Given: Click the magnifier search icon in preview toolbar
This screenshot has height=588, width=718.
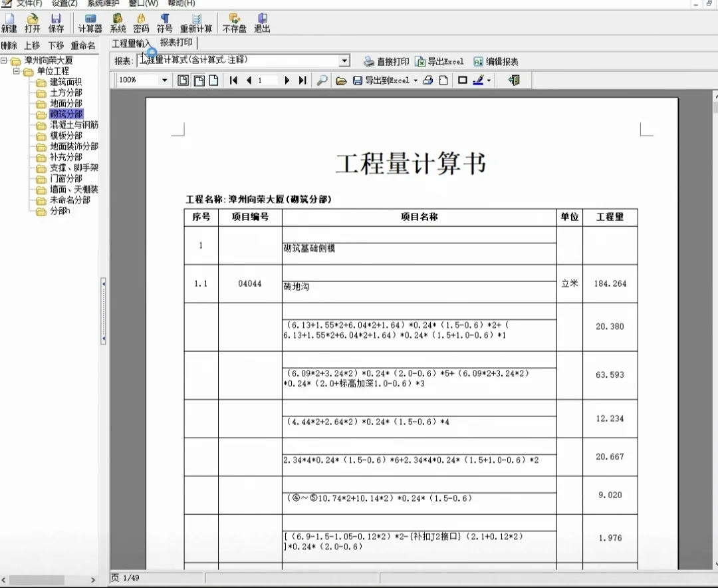Looking at the screenshot, I should 320,80.
